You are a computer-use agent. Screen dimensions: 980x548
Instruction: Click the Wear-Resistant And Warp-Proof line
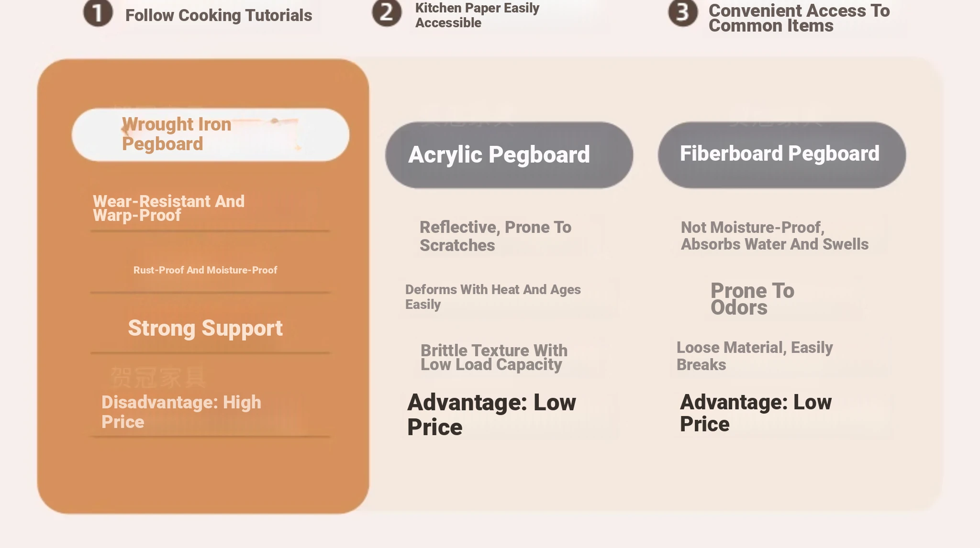(x=168, y=208)
